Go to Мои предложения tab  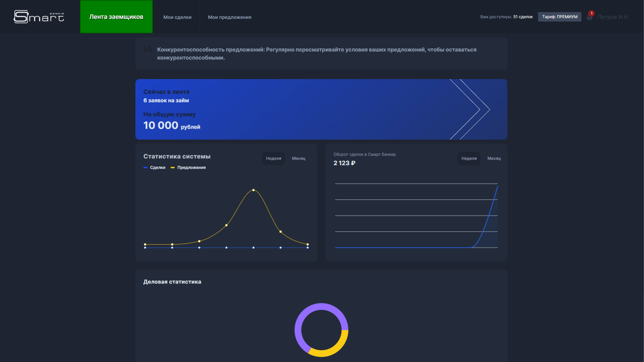[x=230, y=17]
